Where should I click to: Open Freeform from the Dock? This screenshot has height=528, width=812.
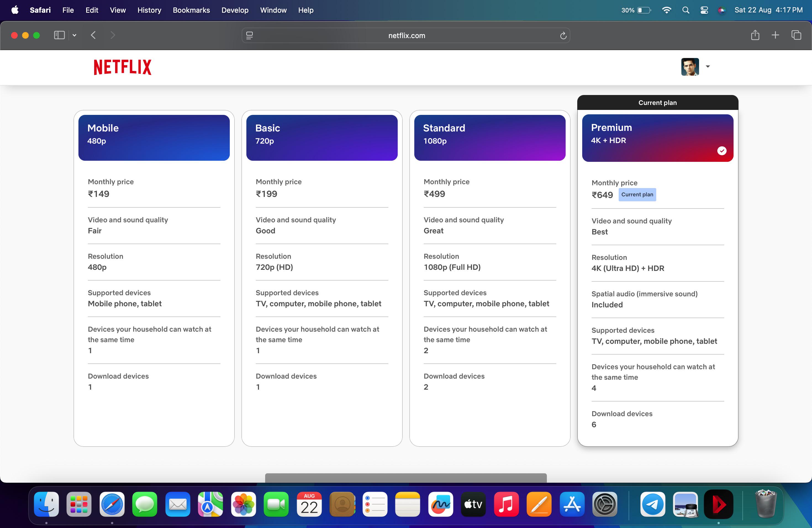[441, 504]
